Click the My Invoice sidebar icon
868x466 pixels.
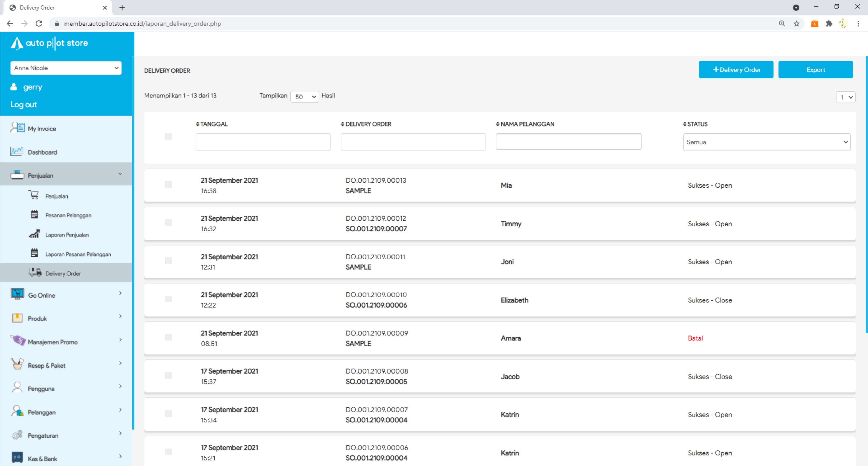coord(17,128)
